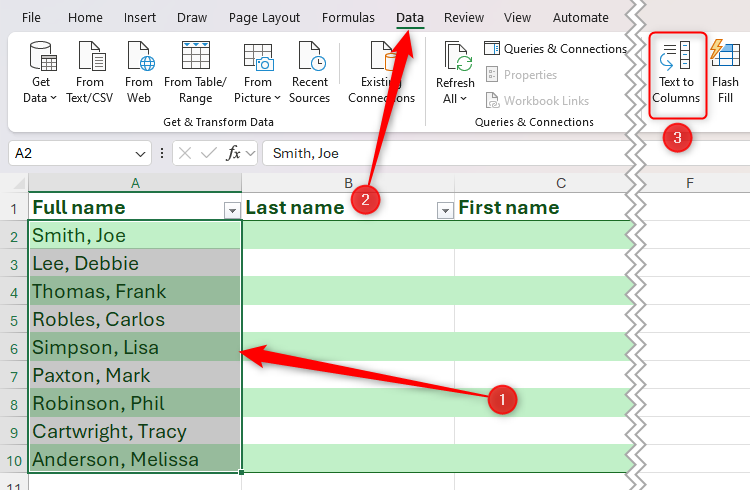This screenshot has width=750, height=490.
Task: Click the Refresh All button
Action: [x=455, y=73]
